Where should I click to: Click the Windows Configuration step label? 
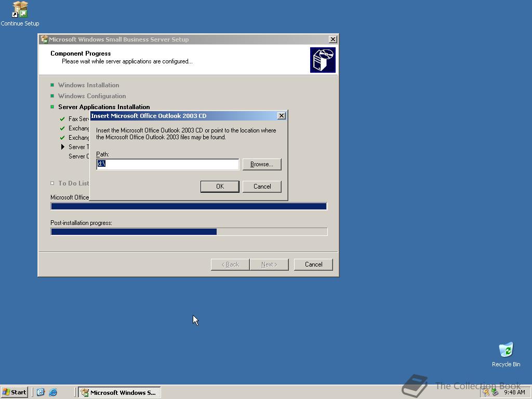tap(92, 96)
